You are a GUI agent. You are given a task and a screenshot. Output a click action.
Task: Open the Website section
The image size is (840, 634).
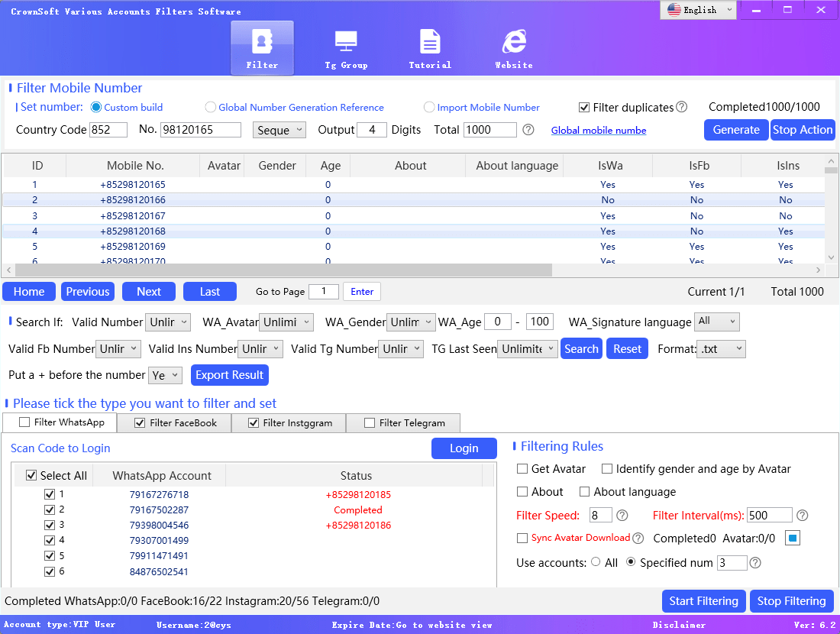(513, 47)
